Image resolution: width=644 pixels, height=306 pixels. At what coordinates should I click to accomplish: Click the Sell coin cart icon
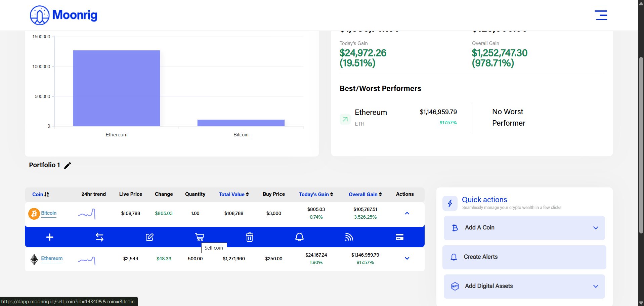coord(200,237)
